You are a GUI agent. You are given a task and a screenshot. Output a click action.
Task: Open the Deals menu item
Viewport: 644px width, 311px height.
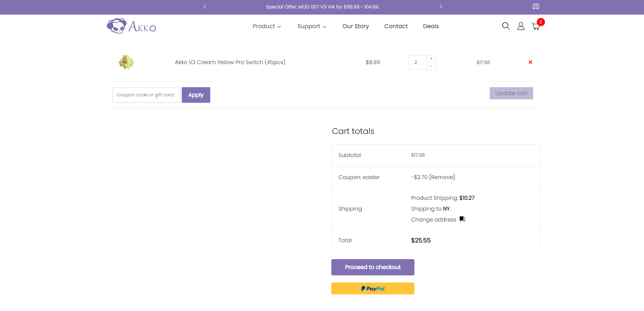(x=431, y=26)
